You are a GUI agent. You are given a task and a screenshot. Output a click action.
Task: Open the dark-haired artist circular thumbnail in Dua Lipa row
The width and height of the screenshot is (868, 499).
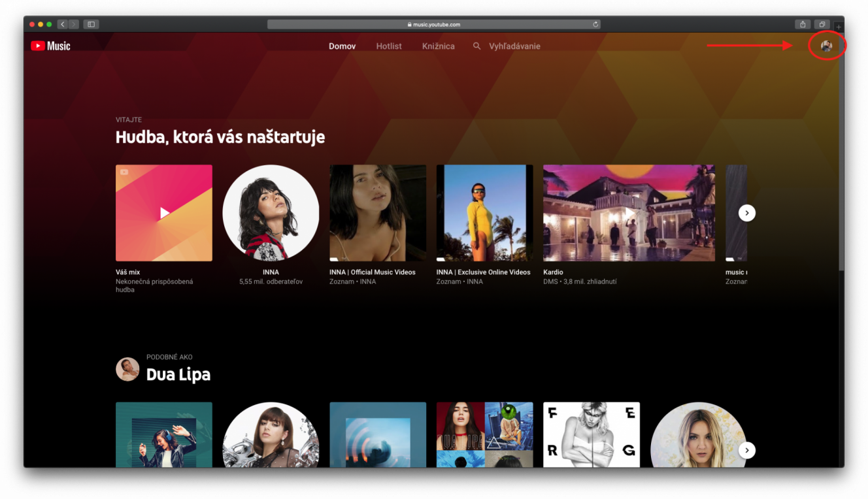tap(271, 434)
